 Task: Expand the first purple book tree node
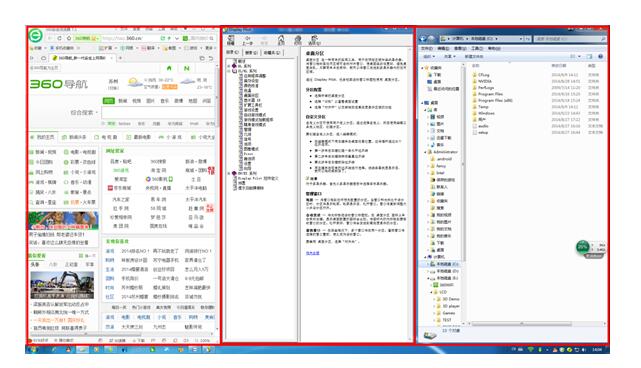pos(229,65)
